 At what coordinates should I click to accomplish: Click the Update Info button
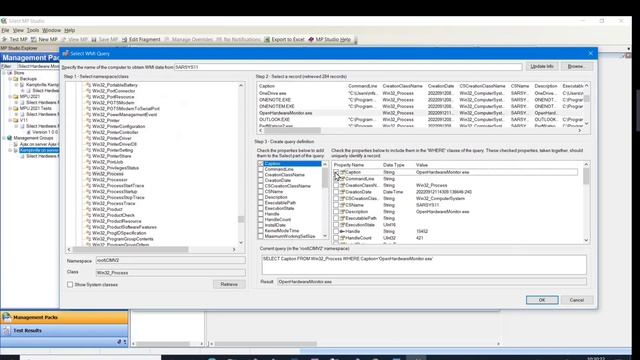pos(542,67)
